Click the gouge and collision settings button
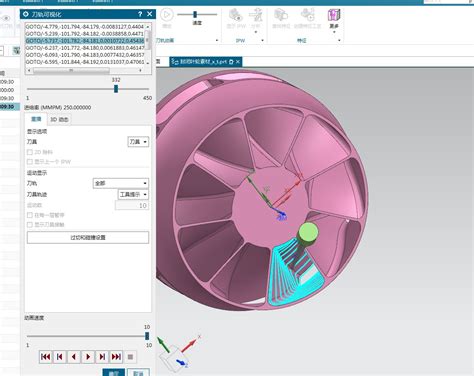 tap(88, 238)
